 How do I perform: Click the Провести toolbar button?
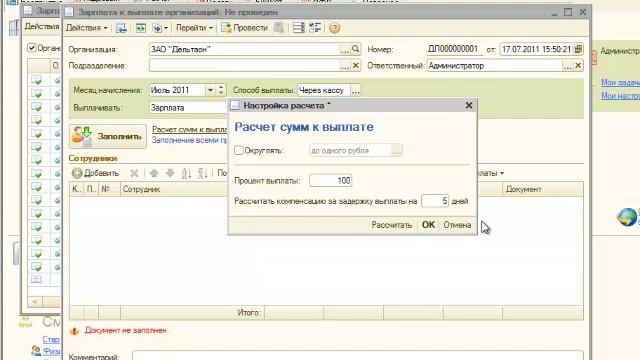click(x=244, y=28)
